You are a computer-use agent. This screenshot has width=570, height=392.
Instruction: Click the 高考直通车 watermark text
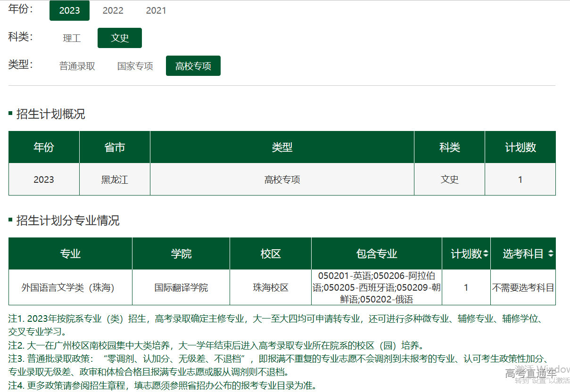point(530,374)
